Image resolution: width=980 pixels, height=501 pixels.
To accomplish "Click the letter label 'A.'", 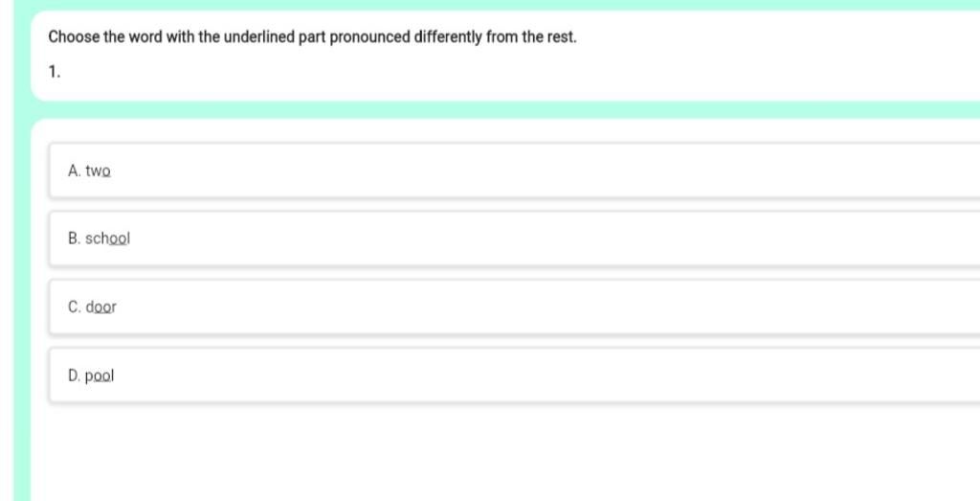I will (75, 171).
